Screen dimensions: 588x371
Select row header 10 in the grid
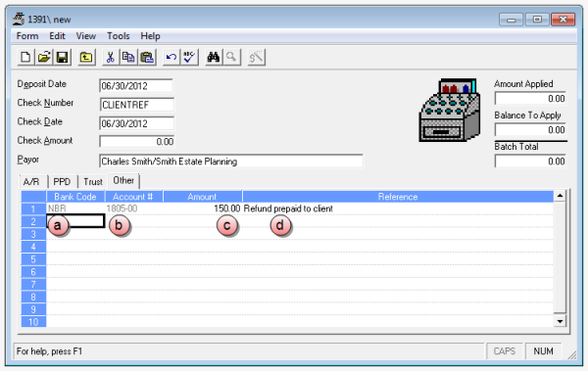tap(33, 321)
